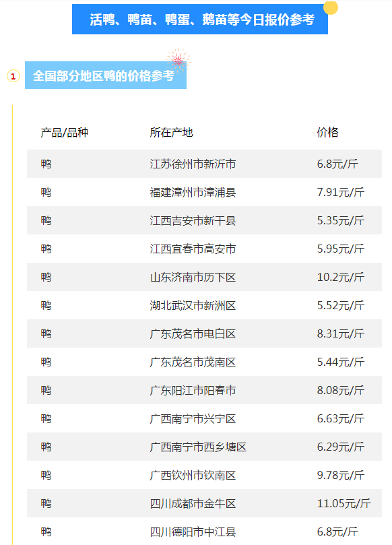Click the firework decoration icon

(178, 61)
